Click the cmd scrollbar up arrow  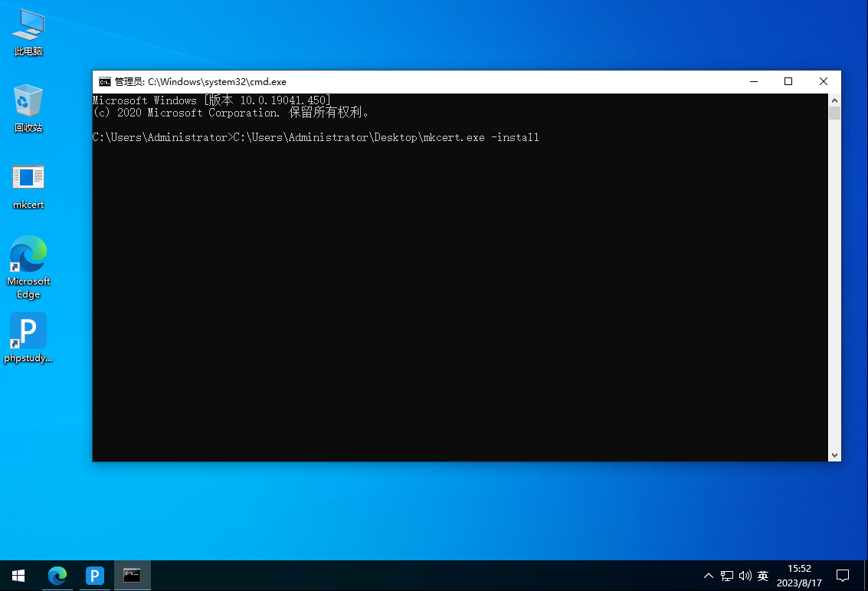[834, 100]
